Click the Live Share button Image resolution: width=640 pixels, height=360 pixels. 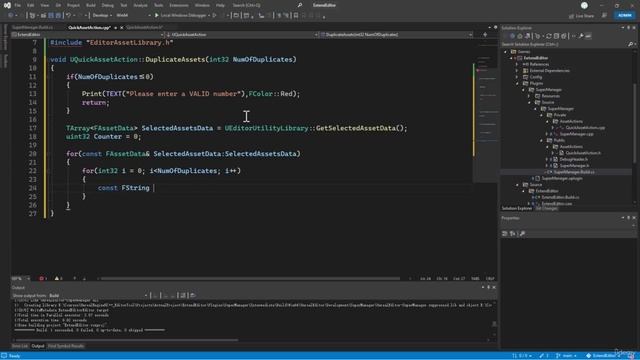point(581,16)
